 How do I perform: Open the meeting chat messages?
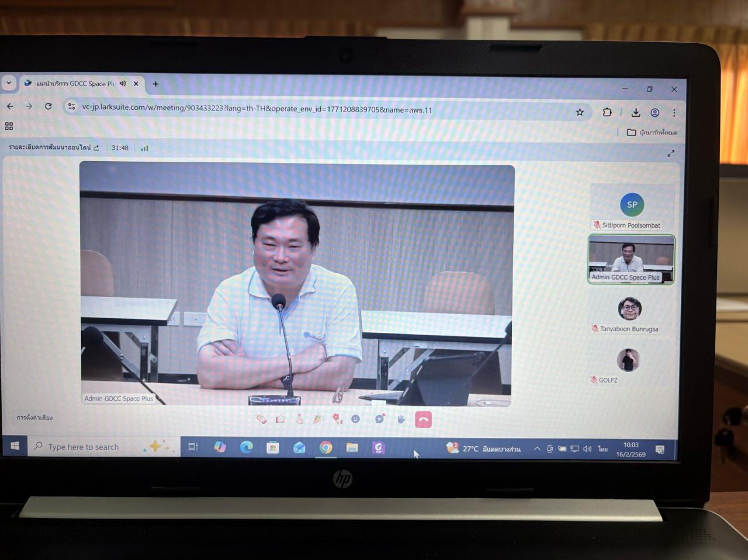tap(379, 419)
